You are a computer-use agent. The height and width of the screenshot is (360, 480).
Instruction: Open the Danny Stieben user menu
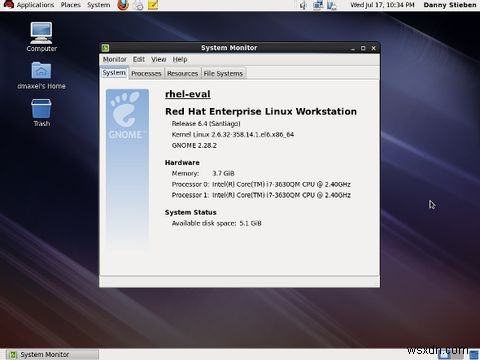450,5
